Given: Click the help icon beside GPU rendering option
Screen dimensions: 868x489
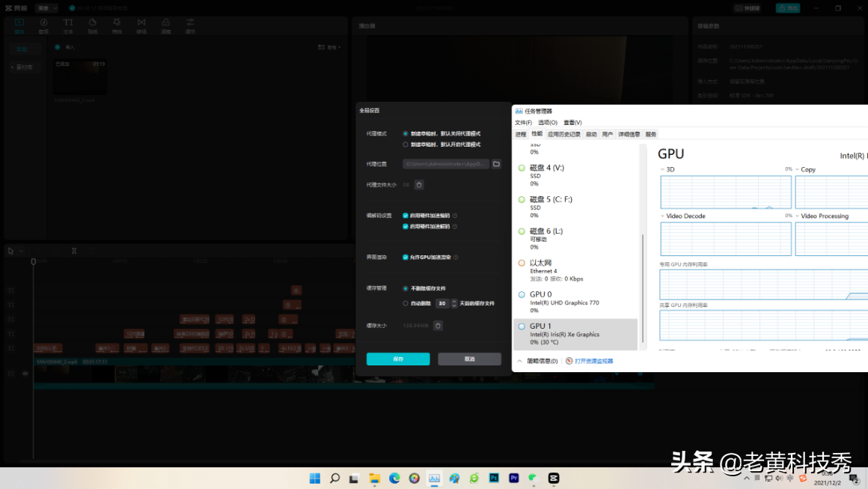Looking at the screenshot, I should (x=456, y=257).
